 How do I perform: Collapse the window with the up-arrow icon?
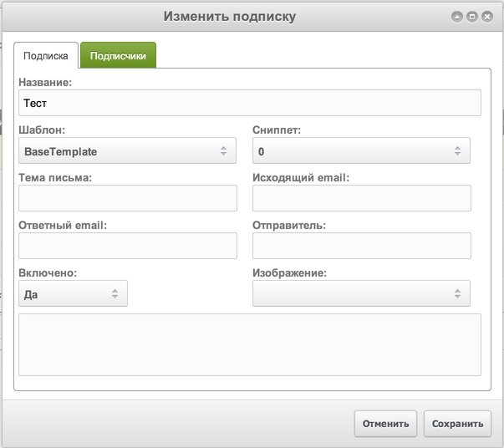[x=456, y=17]
